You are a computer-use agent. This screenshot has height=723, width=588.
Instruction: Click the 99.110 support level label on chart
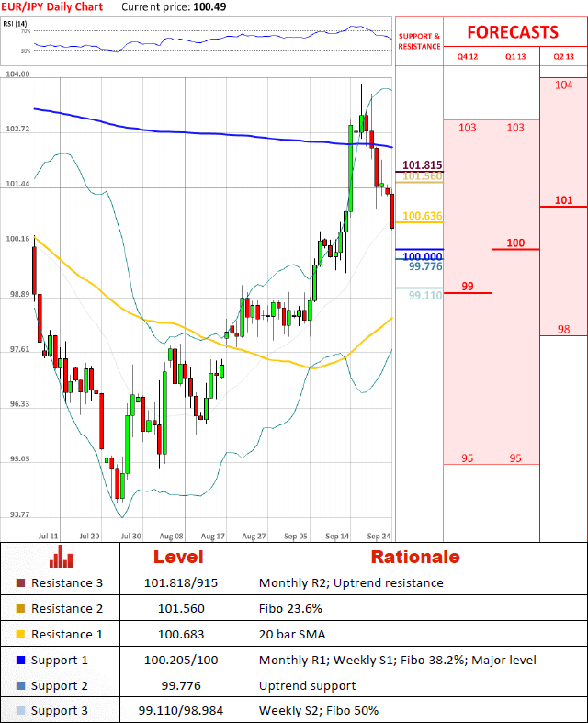point(425,296)
